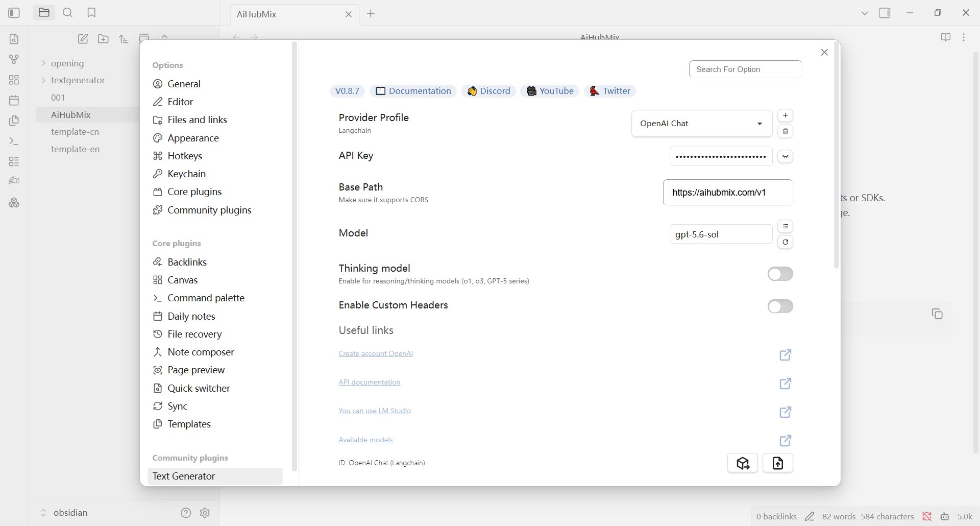Copy code block using the copy icon
This screenshot has height=526, width=980.
coord(937,314)
